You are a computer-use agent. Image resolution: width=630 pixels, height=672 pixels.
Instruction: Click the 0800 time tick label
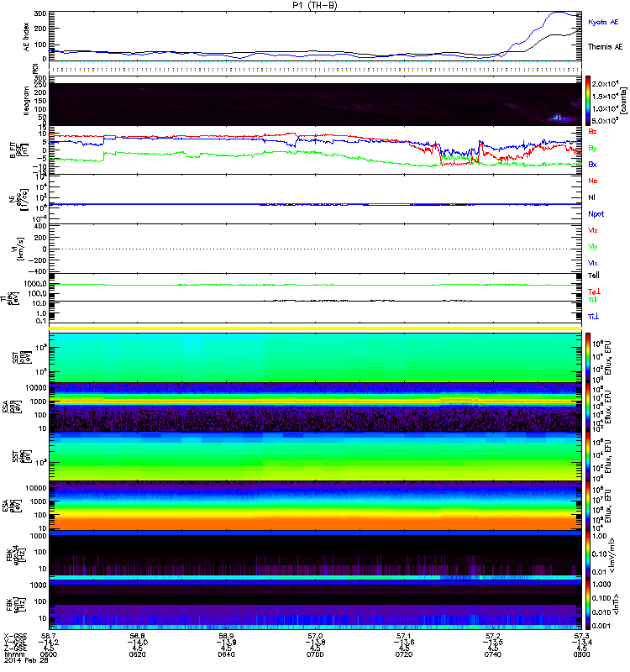point(581,654)
